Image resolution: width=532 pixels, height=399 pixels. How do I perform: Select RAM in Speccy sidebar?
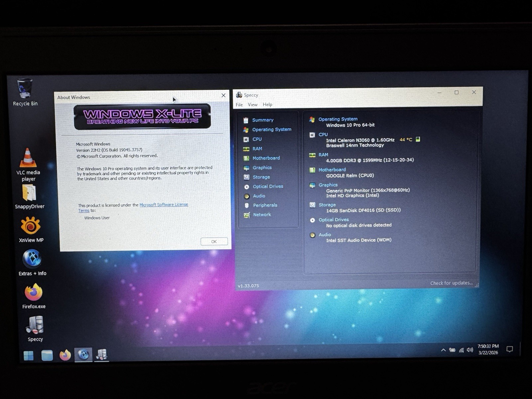tap(257, 149)
